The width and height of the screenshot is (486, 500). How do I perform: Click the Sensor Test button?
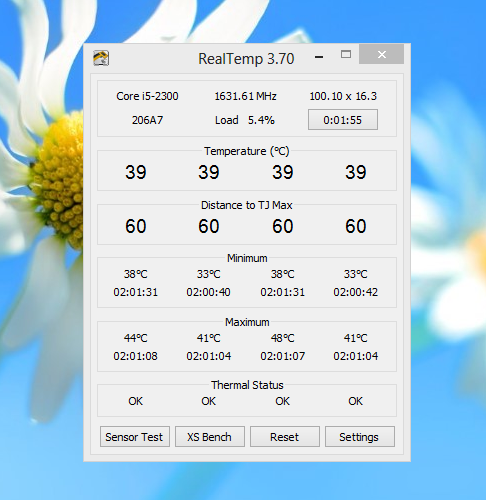[x=135, y=437]
